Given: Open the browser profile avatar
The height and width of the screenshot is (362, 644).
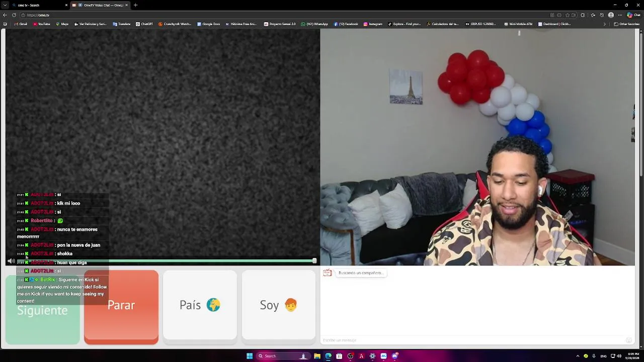Looking at the screenshot, I should [x=611, y=15].
